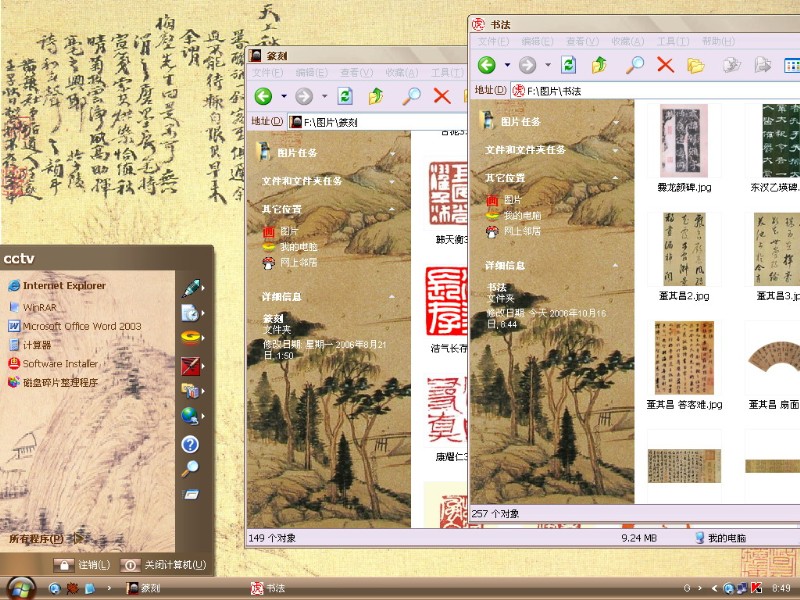
Task: Open the back history dropdown in 书法 window
Action: coord(507,65)
